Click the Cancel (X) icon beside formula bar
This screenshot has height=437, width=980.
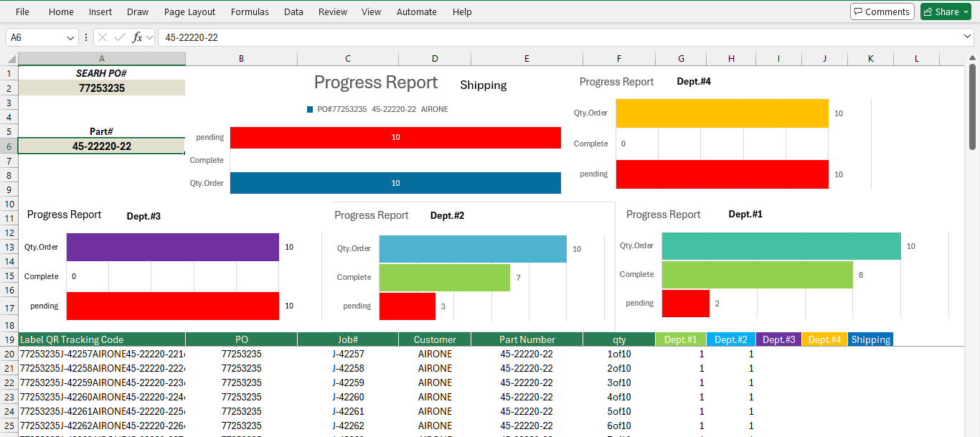pyautogui.click(x=103, y=37)
